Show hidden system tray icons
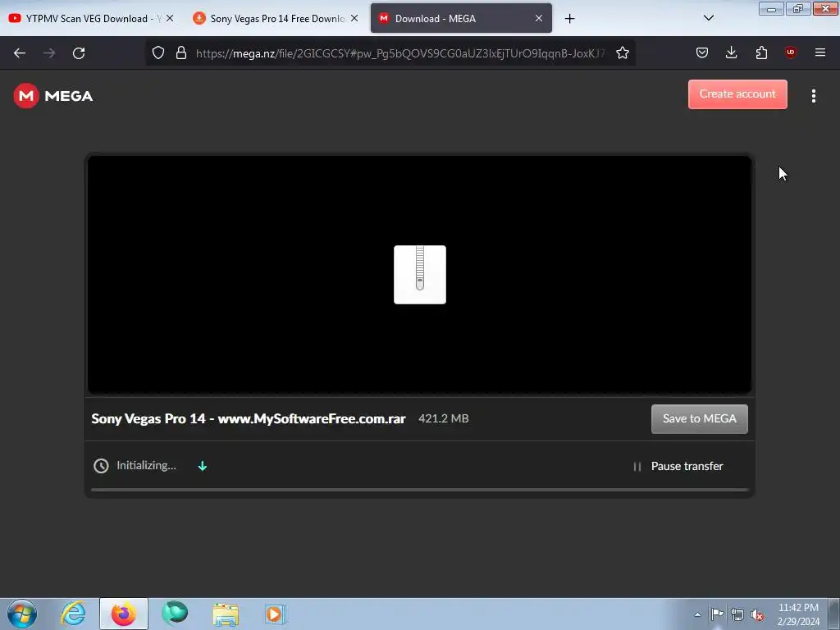840x630 pixels. point(697,614)
